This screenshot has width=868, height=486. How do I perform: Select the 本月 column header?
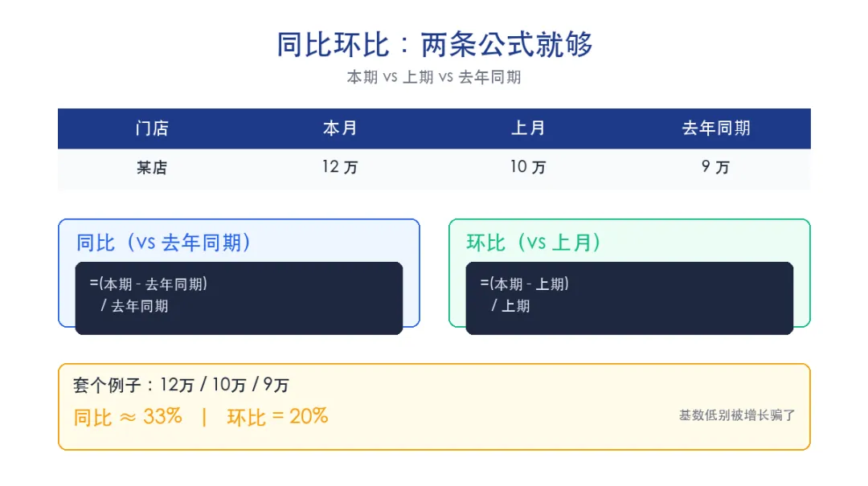[340, 129]
